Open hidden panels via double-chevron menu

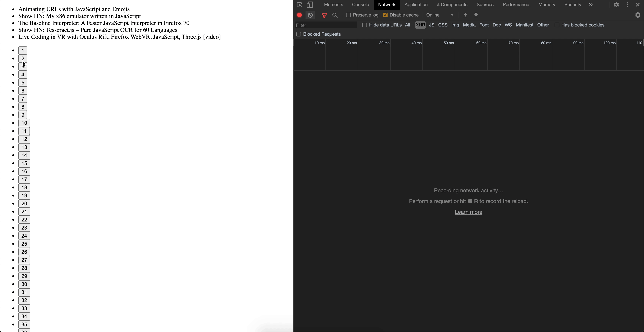click(x=591, y=4)
